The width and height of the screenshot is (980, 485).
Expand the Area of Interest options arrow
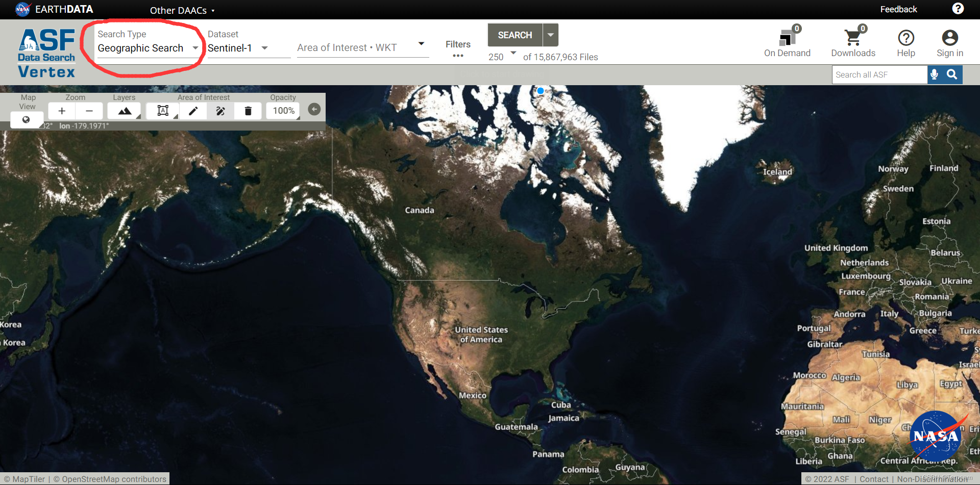[421, 44]
